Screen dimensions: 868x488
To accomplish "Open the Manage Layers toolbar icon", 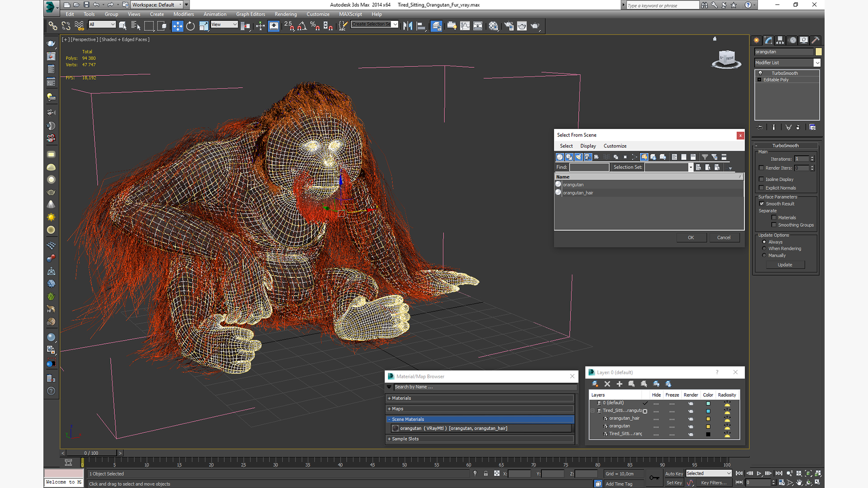I will (436, 26).
